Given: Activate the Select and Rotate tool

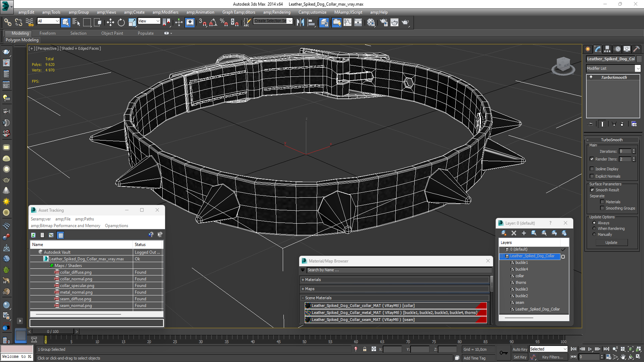Looking at the screenshot, I should (121, 22).
